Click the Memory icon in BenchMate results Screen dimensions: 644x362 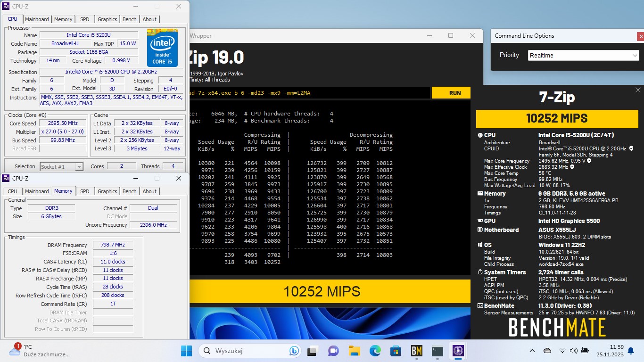(x=480, y=194)
